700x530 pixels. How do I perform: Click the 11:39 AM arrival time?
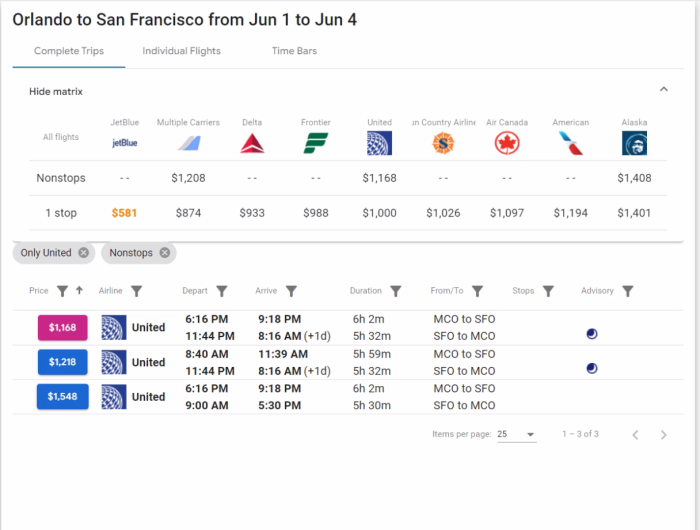pos(283,354)
